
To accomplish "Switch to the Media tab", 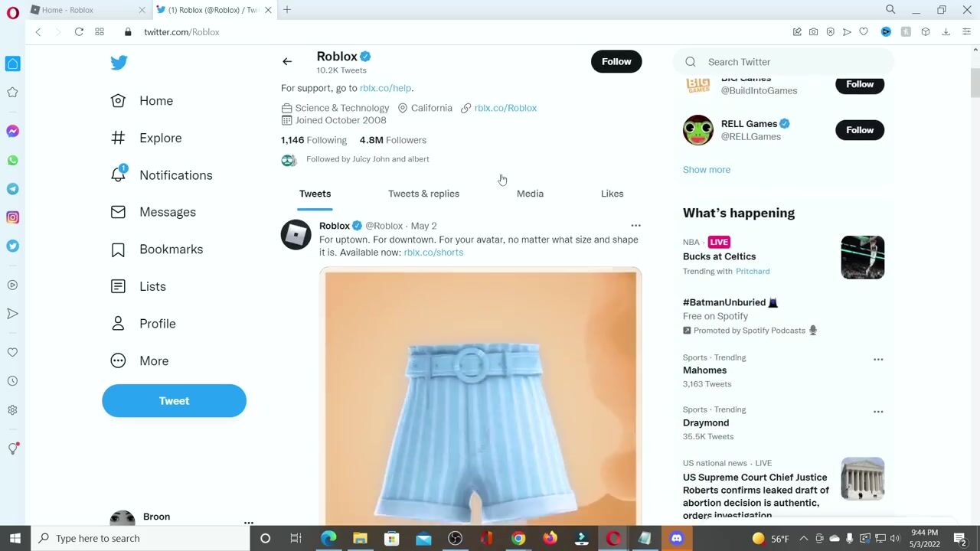I will [530, 194].
